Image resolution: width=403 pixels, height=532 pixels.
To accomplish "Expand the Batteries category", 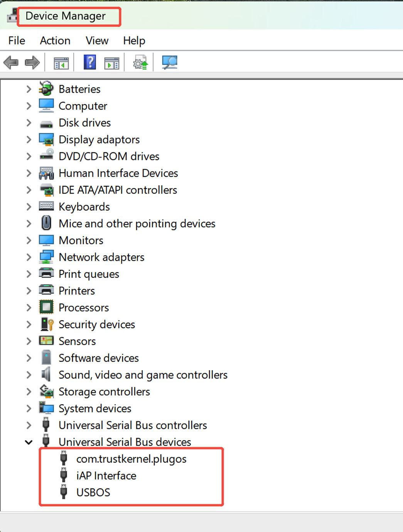I will 29,89.
